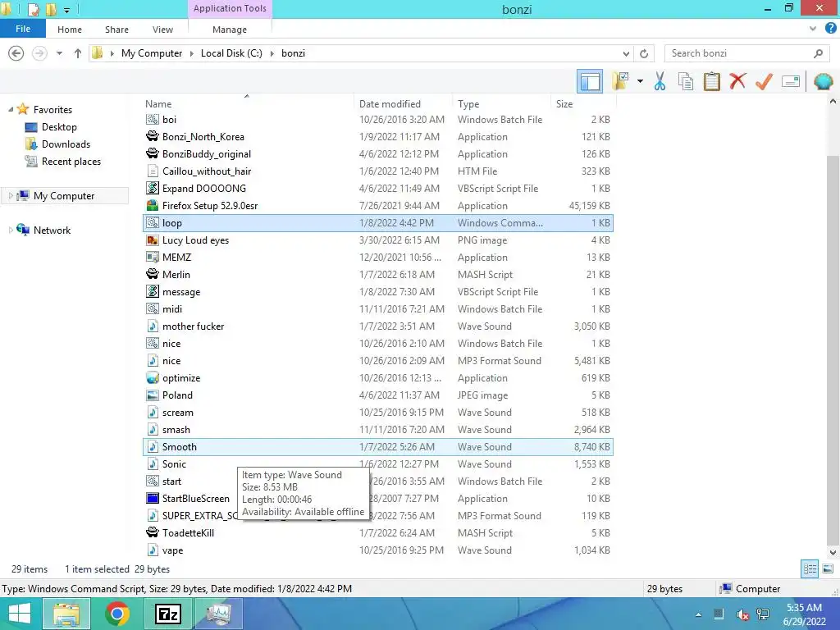Go up one folder level

pyautogui.click(x=78, y=53)
